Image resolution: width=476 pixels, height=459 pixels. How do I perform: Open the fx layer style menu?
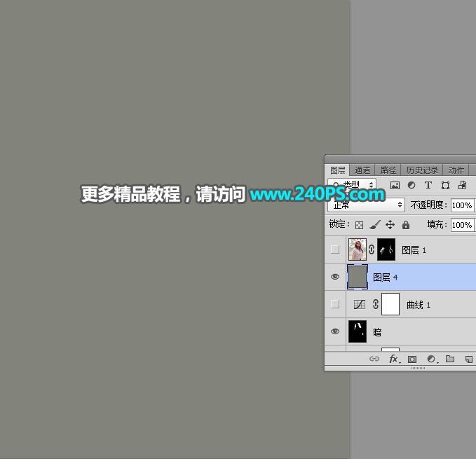(394, 359)
